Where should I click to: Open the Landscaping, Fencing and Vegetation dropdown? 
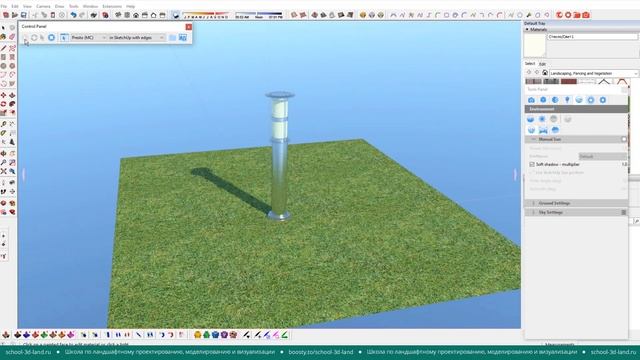593,73
